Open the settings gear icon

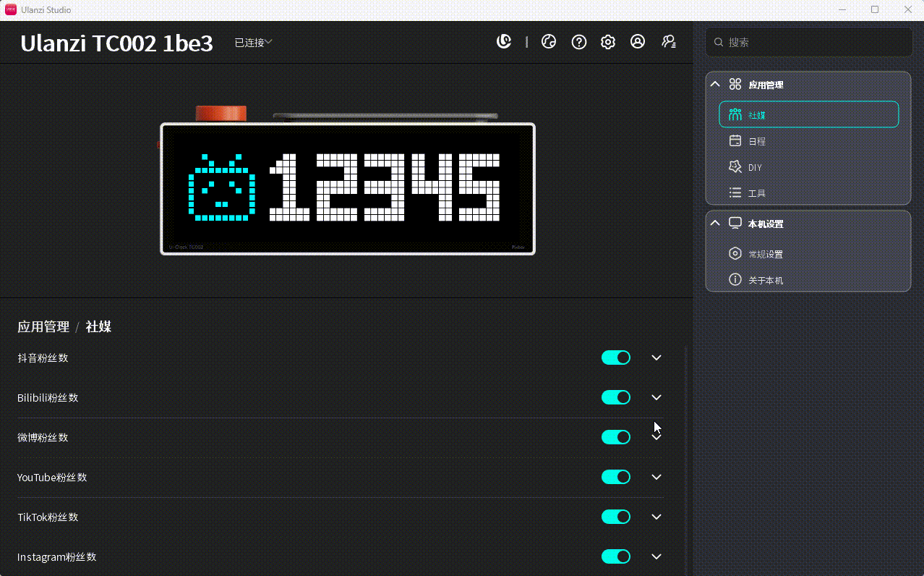pyautogui.click(x=608, y=42)
